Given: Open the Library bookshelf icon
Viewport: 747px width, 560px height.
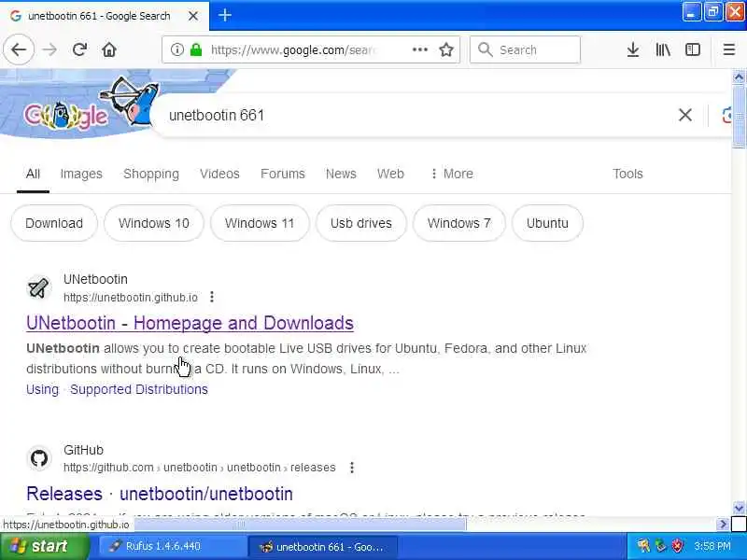Looking at the screenshot, I should 663,49.
